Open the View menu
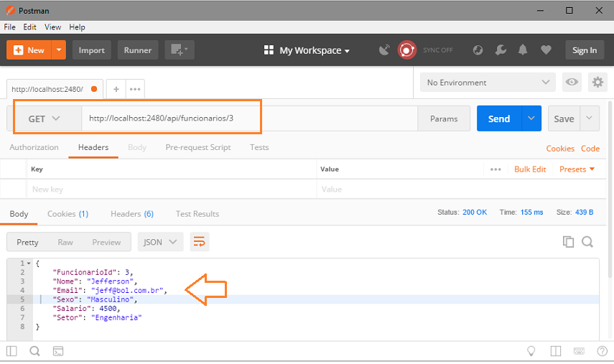Viewport: 614px width, 364px height. (52, 27)
